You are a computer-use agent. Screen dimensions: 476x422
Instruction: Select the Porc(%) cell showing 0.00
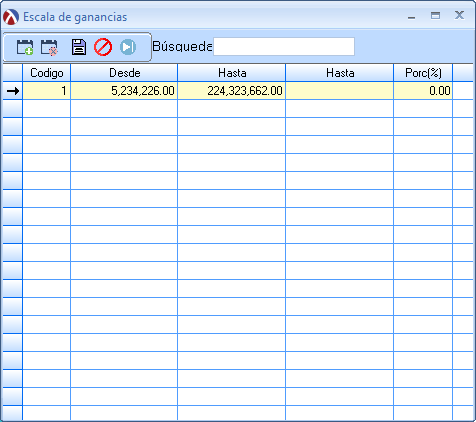423,91
